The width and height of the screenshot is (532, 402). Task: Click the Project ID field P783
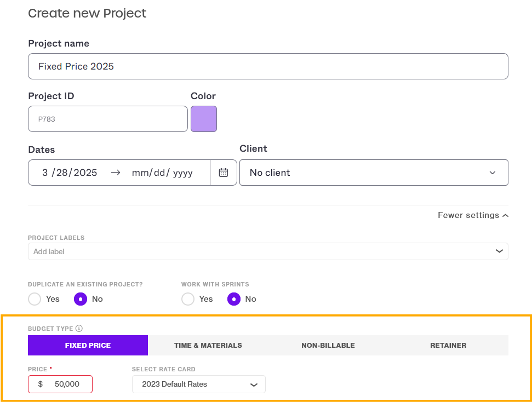pos(108,119)
